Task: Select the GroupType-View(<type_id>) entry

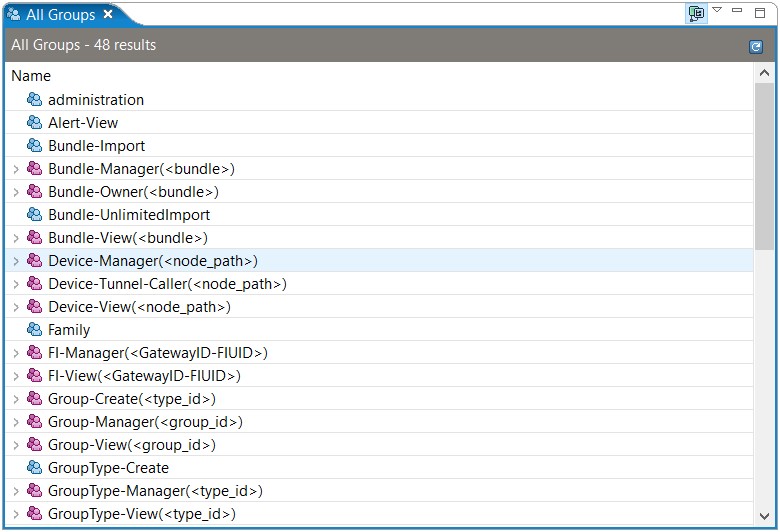Action: tap(141, 514)
